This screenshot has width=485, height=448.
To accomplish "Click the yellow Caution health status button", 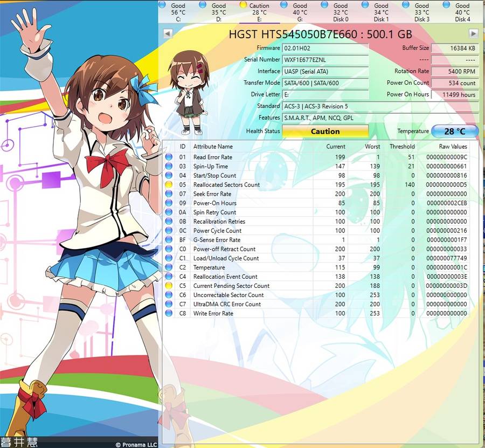I will 325,131.
